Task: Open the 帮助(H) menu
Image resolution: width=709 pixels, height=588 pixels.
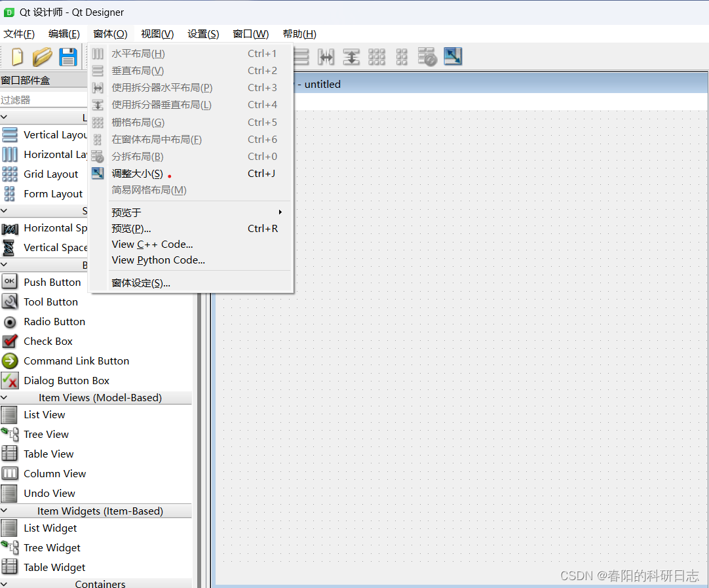Action: [x=299, y=34]
